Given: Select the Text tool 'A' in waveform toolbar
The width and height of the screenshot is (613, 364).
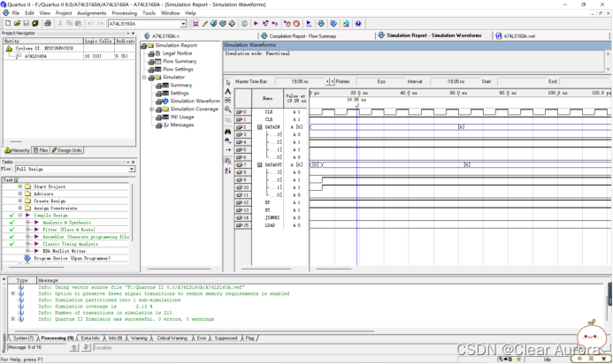Looking at the screenshot, I should click(x=228, y=91).
